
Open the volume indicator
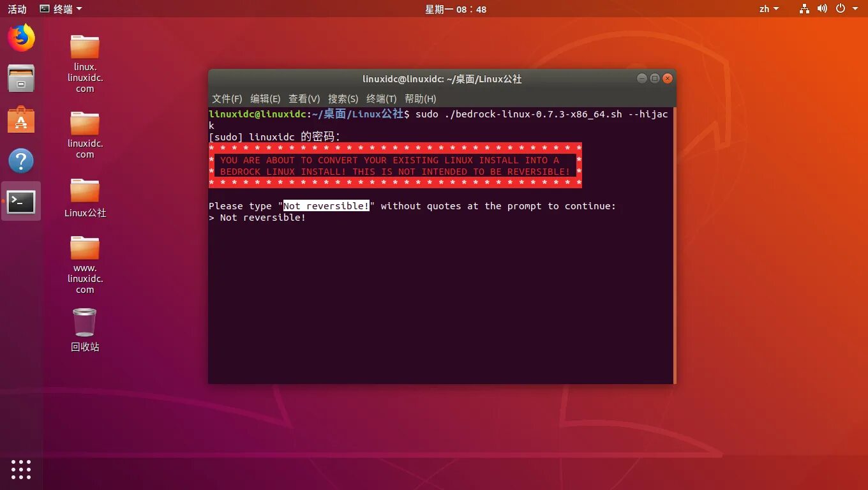[x=822, y=9]
